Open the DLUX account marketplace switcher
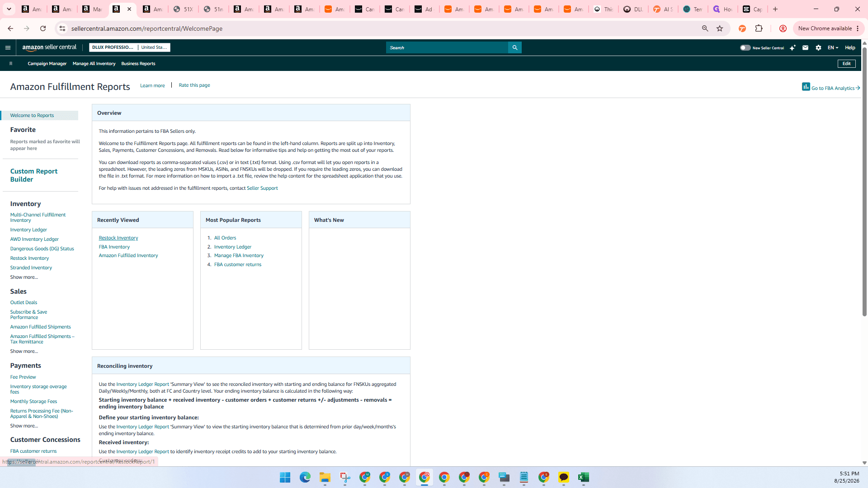This screenshot has width=868, height=488. [130, 47]
